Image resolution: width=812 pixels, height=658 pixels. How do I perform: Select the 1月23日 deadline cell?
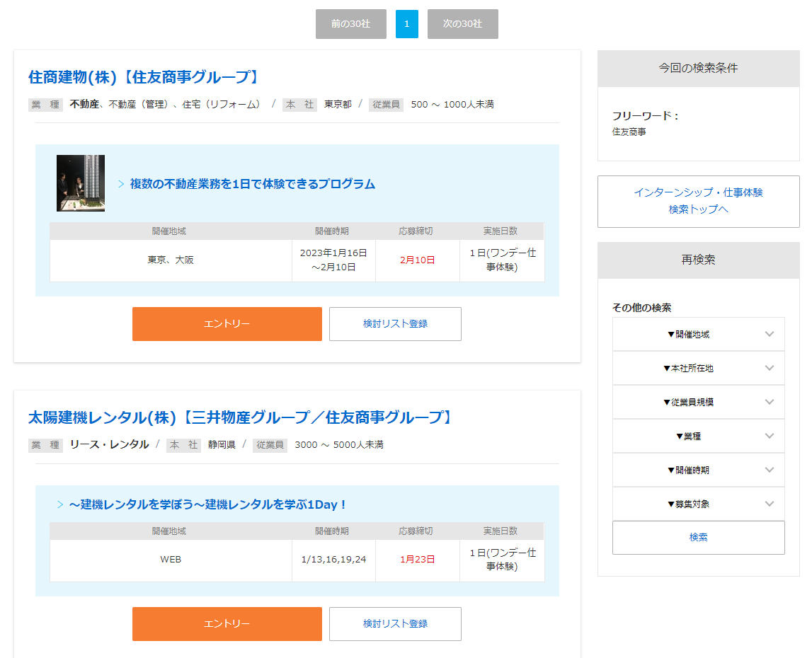click(x=418, y=560)
